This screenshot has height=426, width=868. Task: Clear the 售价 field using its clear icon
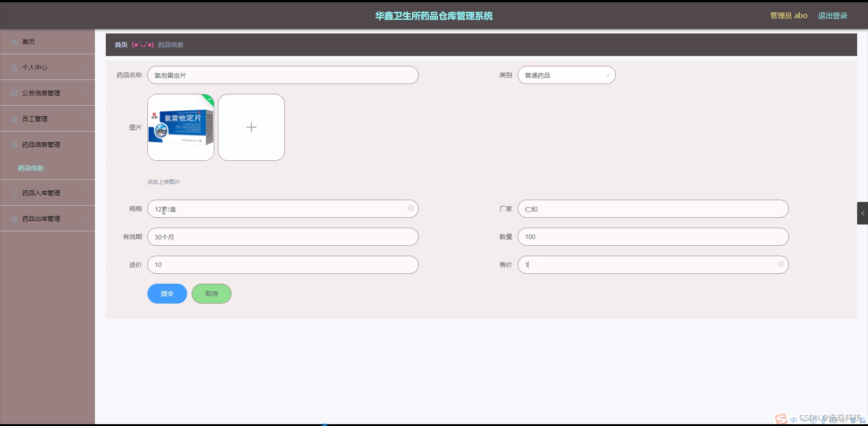[x=780, y=264]
